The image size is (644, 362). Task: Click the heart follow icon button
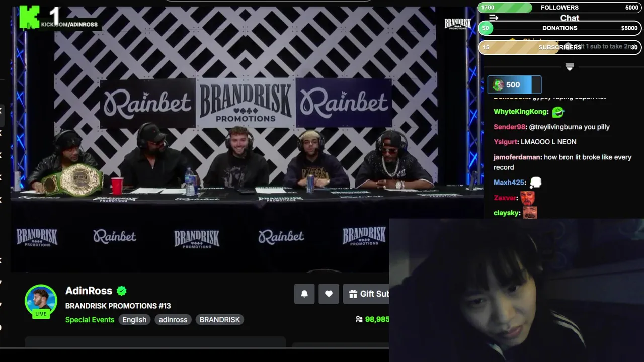tap(329, 294)
